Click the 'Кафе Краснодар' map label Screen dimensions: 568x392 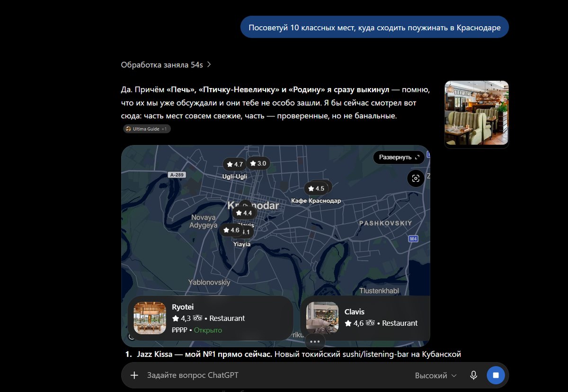pyautogui.click(x=316, y=201)
